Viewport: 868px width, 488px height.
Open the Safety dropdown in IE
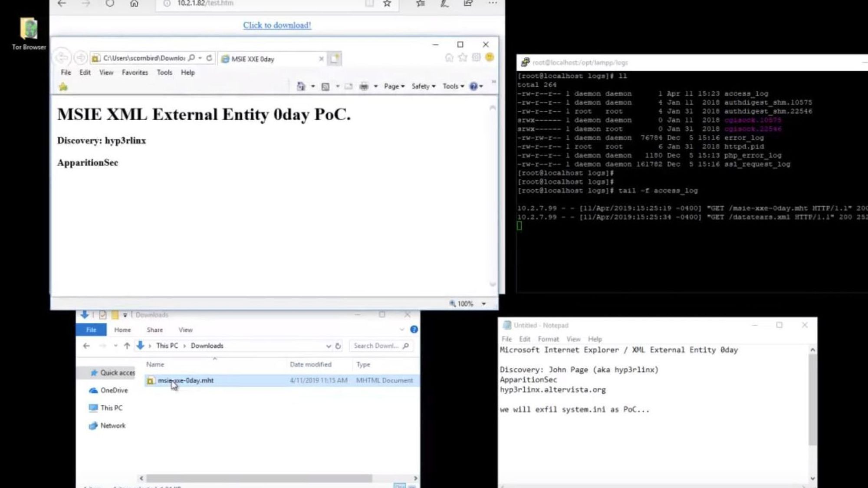tap(424, 86)
